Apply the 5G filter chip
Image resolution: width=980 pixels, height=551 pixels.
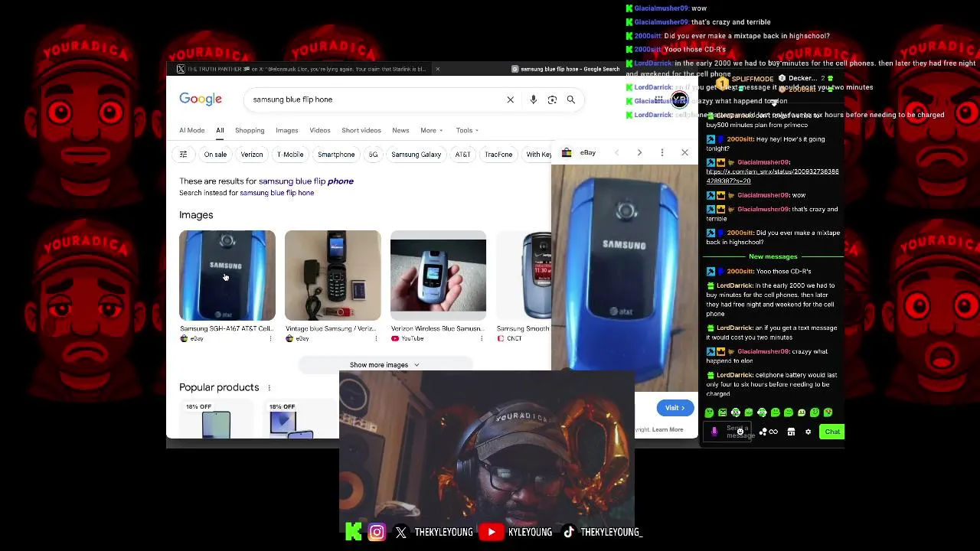pos(373,155)
